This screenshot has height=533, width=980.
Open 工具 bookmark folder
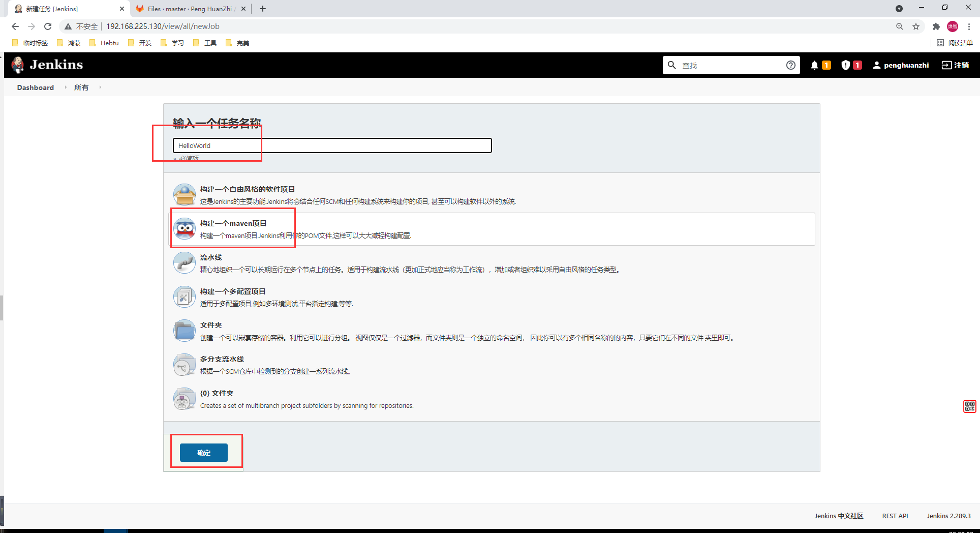pos(205,43)
